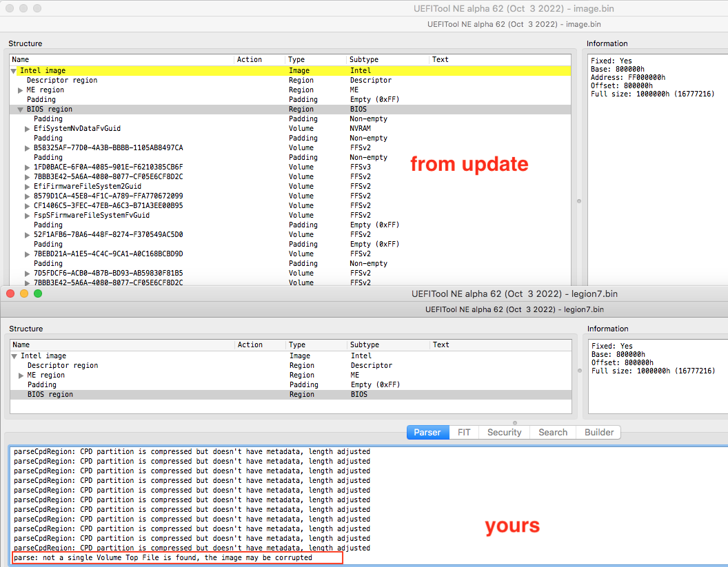The height and width of the screenshot is (567, 728).
Task: Click Action column header in image.bin window
Action: coord(260,59)
